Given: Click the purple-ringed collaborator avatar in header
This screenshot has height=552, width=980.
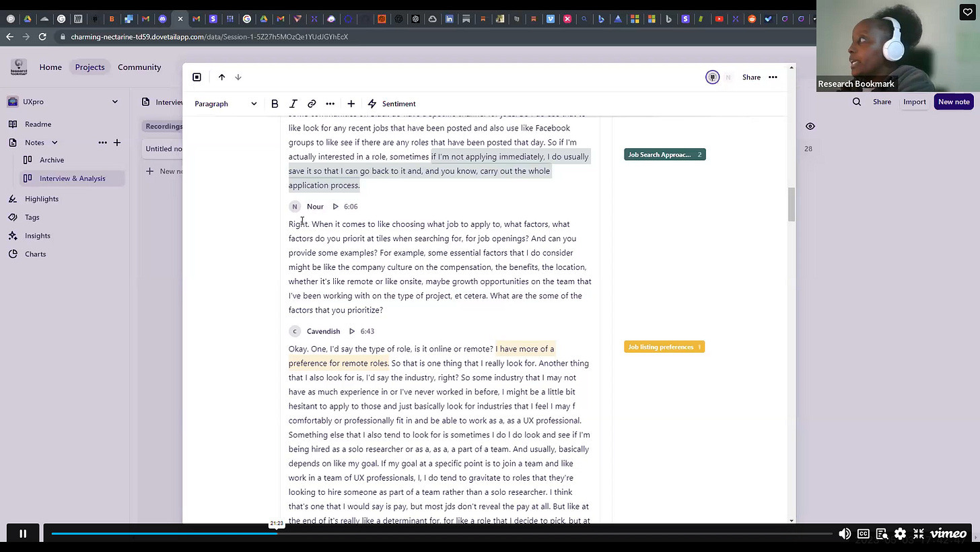Looking at the screenshot, I should coord(712,77).
